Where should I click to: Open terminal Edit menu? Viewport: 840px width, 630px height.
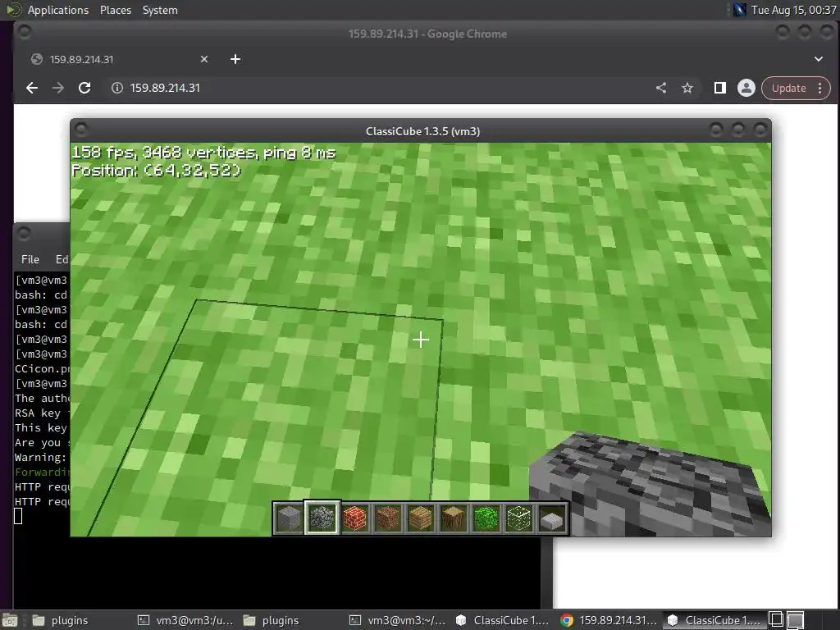point(62,259)
